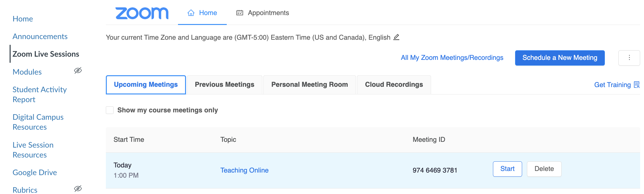Viewport: 644px width, 194px height.
Task: Start the Teaching Online meeting
Action: click(x=507, y=169)
